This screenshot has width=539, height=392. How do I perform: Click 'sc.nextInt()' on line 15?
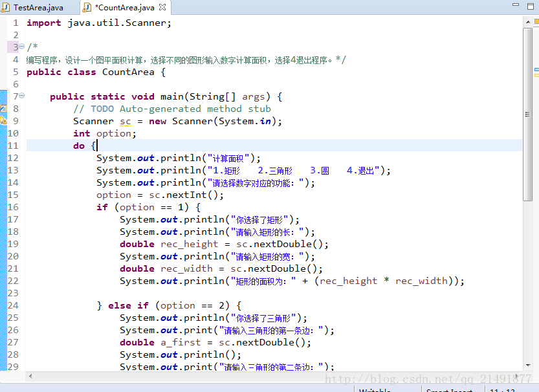tap(183, 195)
